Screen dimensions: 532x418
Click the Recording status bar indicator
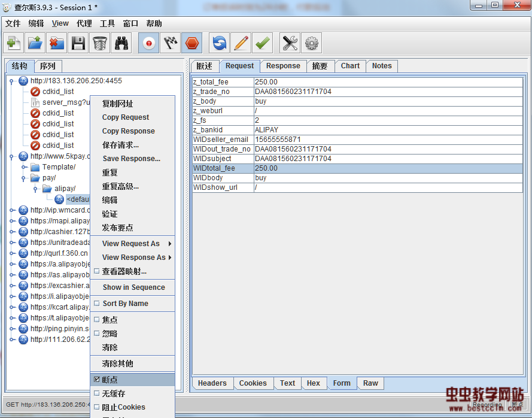pyautogui.click(x=487, y=404)
